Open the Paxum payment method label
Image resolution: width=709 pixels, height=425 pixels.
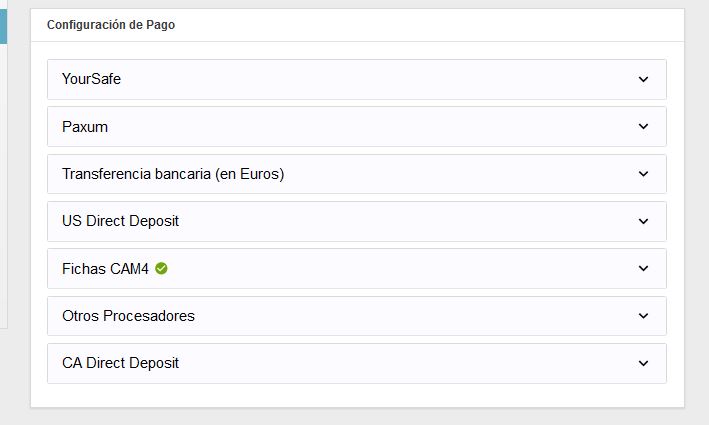click(x=85, y=127)
